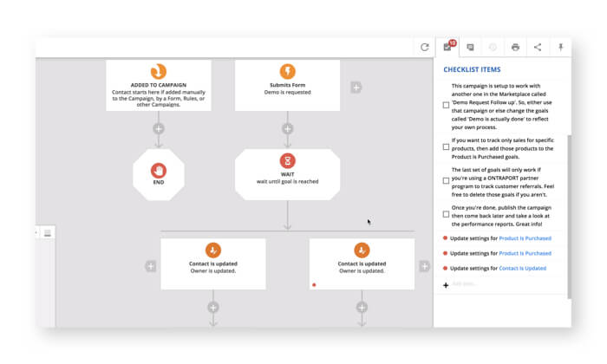This screenshot has width=607, height=364.
Task: Check the publish the campaign checklist item
Action: tap(446, 214)
